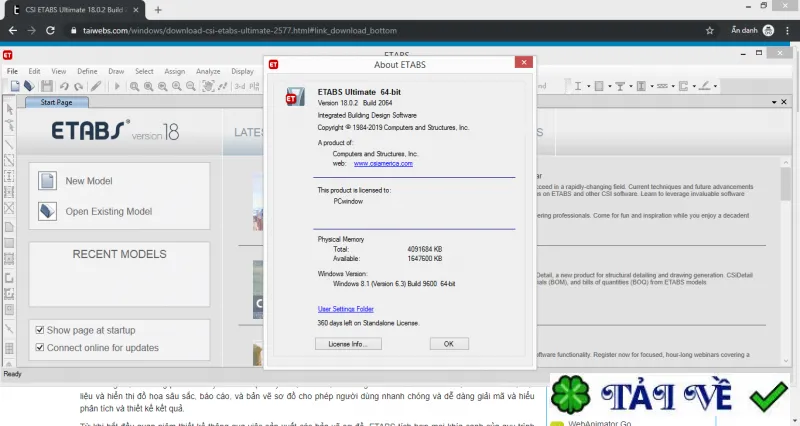The width and height of the screenshot is (800, 426).
Task: Click the grid tool near the bottom of left toolbar
Action: coord(9,348)
